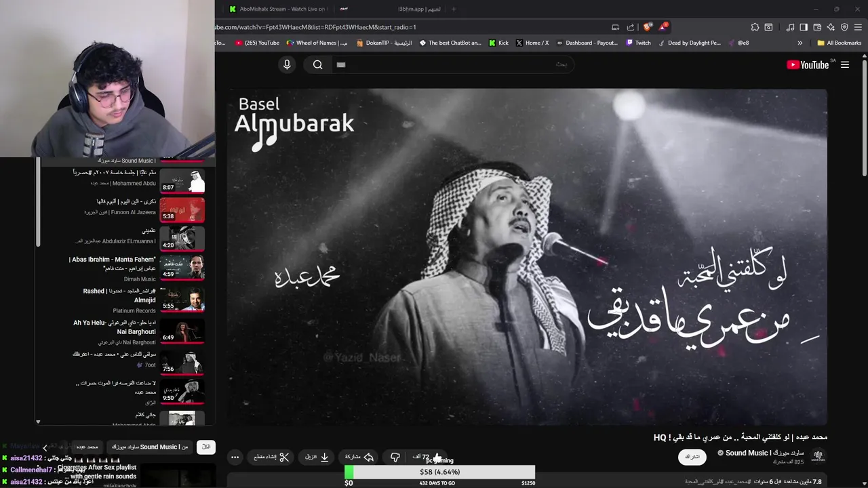
Task: Click the keyboard icon in search box
Action: (x=341, y=64)
